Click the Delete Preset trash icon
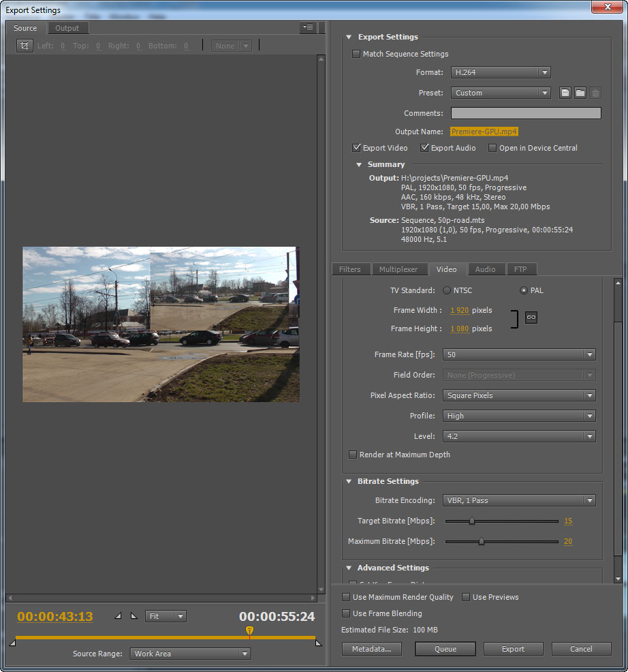Screen dimensions: 628x672 point(595,93)
